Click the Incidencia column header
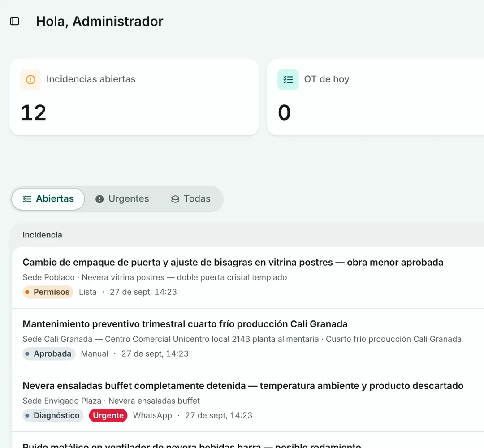Screen dimensions: 484x448 pos(42,235)
